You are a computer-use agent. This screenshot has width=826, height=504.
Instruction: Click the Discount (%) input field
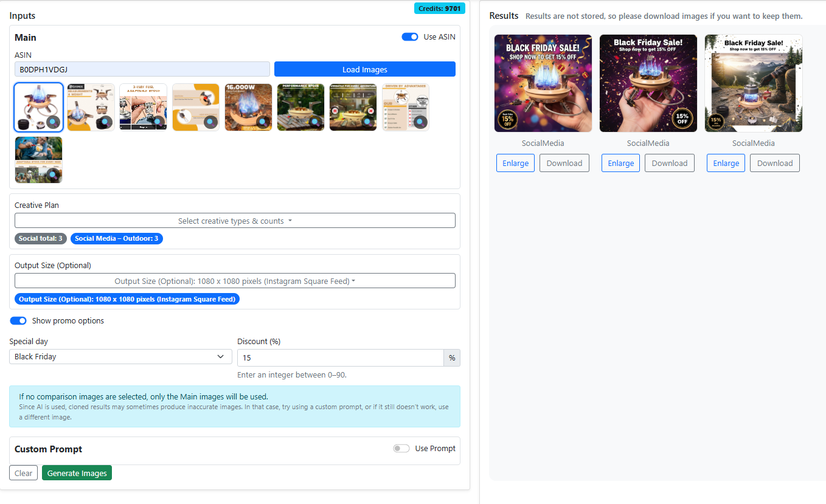pos(340,358)
